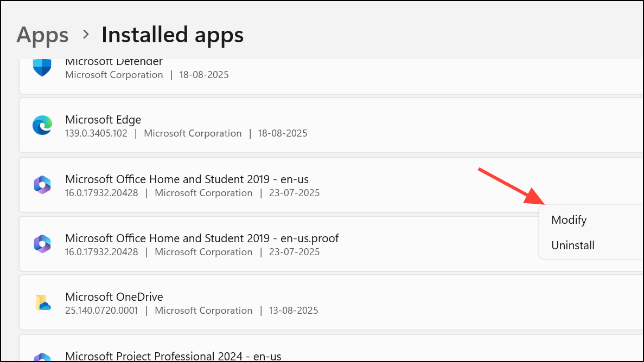The height and width of the screenshot is (362, 644).
Task: Click the Office 2019 en-us app icon
Action: tap(42, 185)
